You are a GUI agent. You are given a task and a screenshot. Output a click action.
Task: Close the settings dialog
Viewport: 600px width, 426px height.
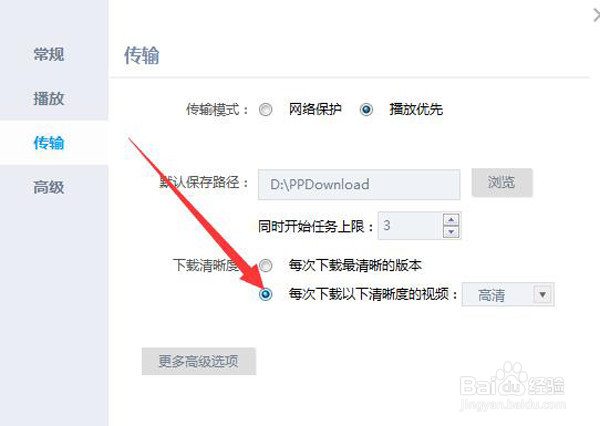pos(596,16)
